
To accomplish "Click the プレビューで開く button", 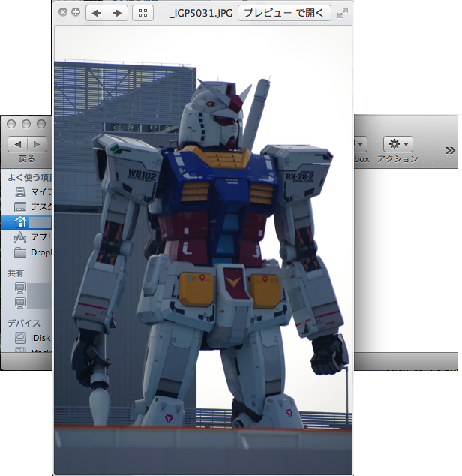I will click(x=284, y=13).
